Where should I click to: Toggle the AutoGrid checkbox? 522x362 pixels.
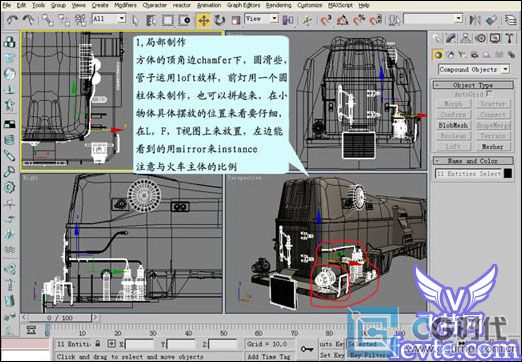[489, 94]
